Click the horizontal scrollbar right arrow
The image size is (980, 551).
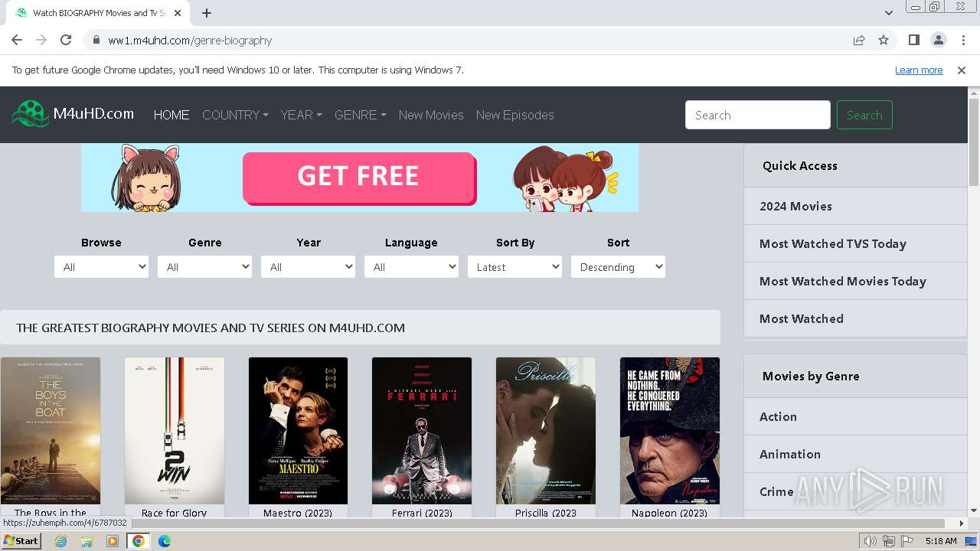(962, 523)
